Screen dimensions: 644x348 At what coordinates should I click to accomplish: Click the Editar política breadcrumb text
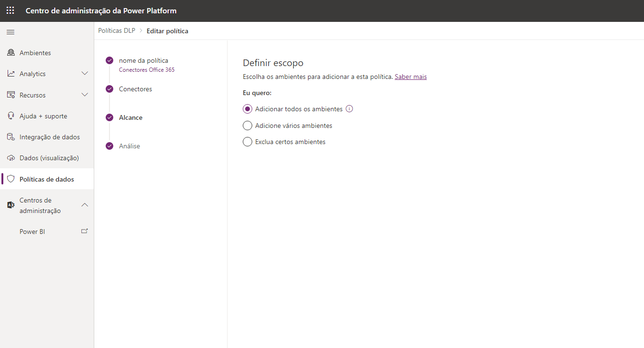(x=168, y=31)
